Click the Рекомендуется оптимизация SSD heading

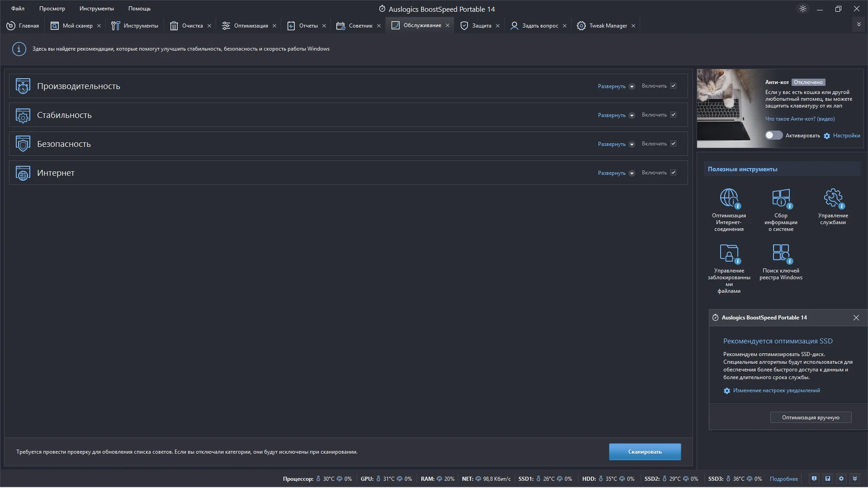(x=778, y=341)
